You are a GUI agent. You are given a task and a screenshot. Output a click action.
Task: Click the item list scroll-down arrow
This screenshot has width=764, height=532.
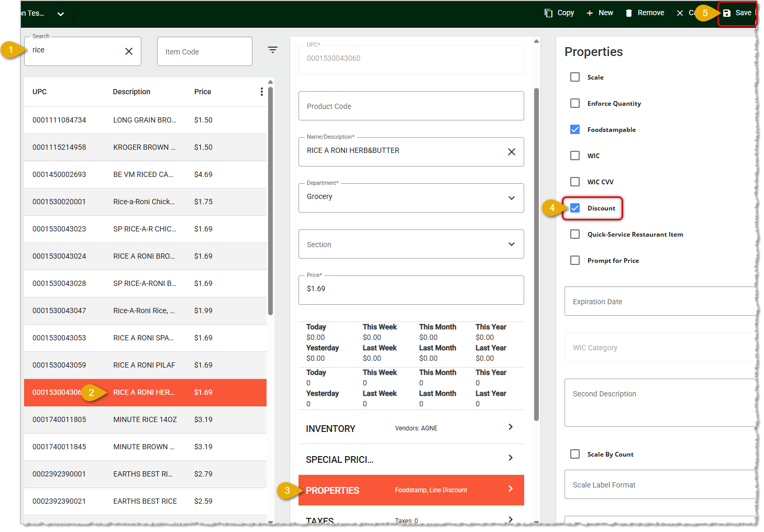(x=270, y=522)
